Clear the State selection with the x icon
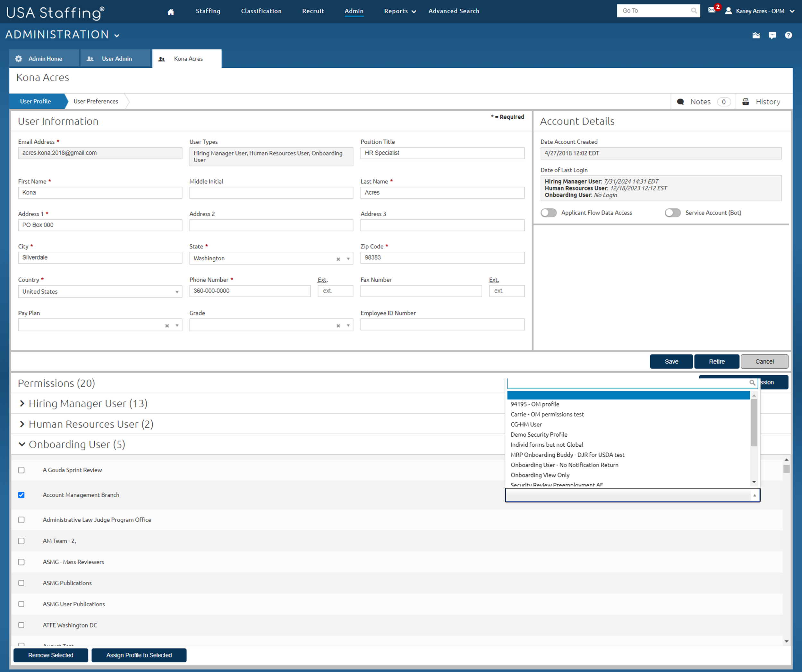This screenshot has width=802, height=672. [338, 259]
